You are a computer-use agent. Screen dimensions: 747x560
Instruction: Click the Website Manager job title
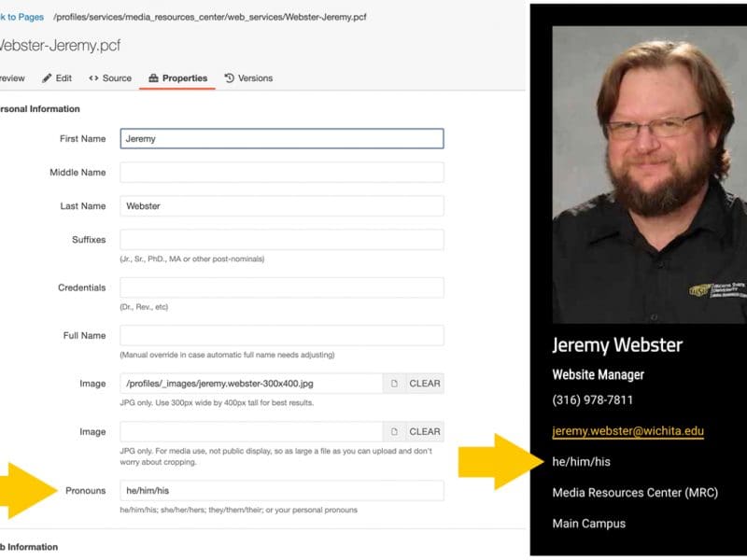pos(599,375)
